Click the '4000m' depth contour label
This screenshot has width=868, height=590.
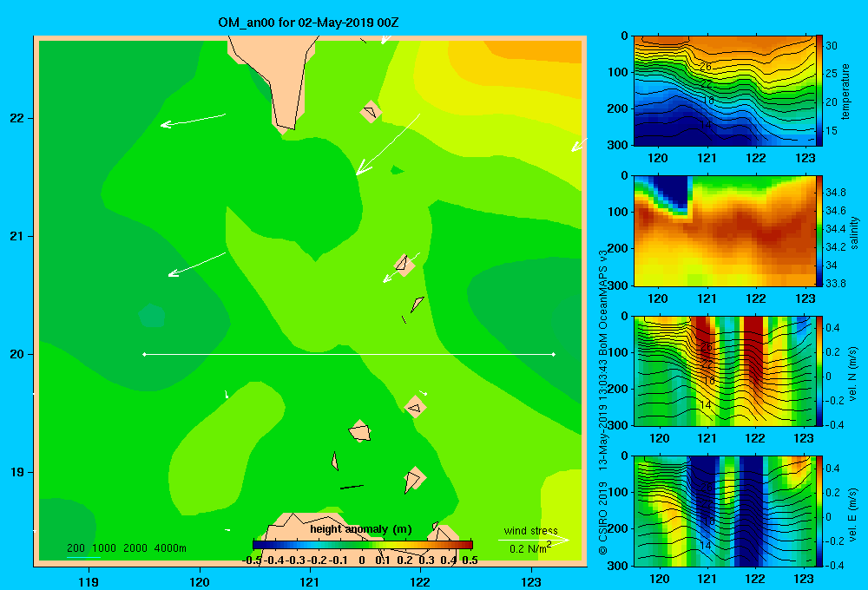(170, 548)
